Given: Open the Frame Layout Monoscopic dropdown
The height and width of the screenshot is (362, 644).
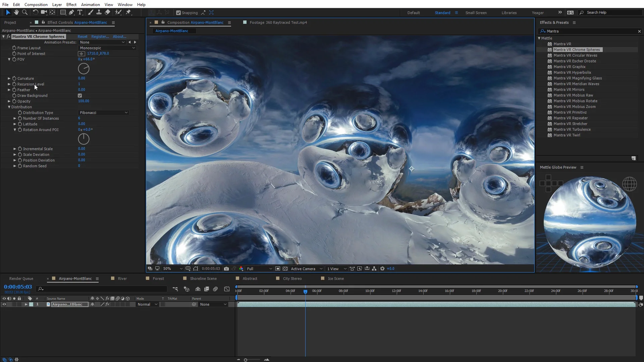Looking at the screenshot, I should pos(107,48).
